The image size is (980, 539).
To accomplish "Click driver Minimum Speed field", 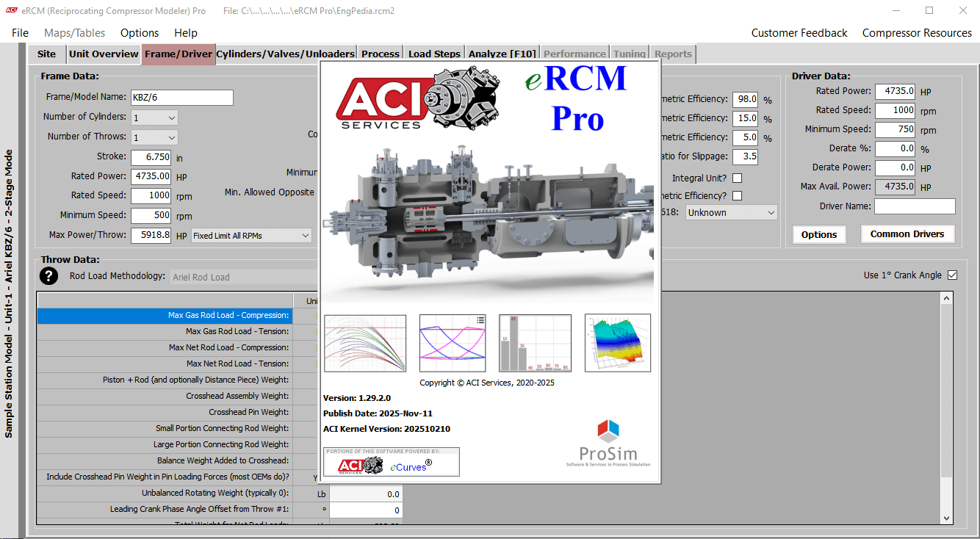I will click(x=895, y=129).
